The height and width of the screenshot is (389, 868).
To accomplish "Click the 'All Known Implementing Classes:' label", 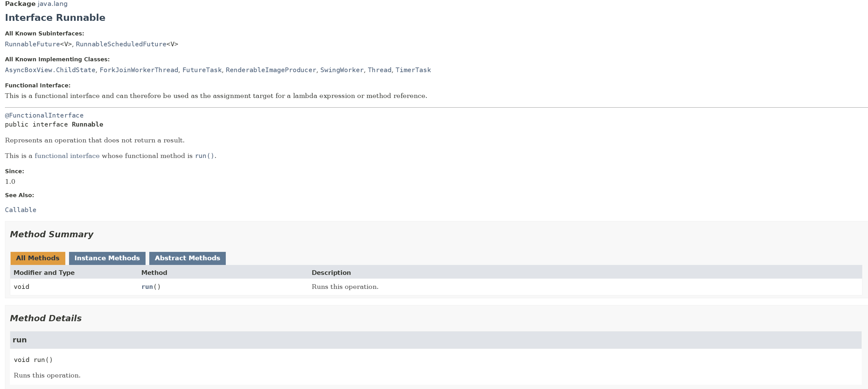I will [x=57, y=59].
